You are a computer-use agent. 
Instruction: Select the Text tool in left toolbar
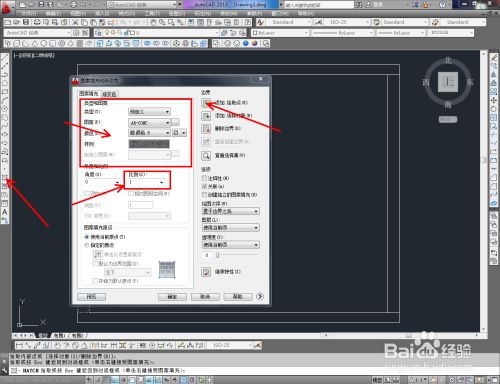5,212
